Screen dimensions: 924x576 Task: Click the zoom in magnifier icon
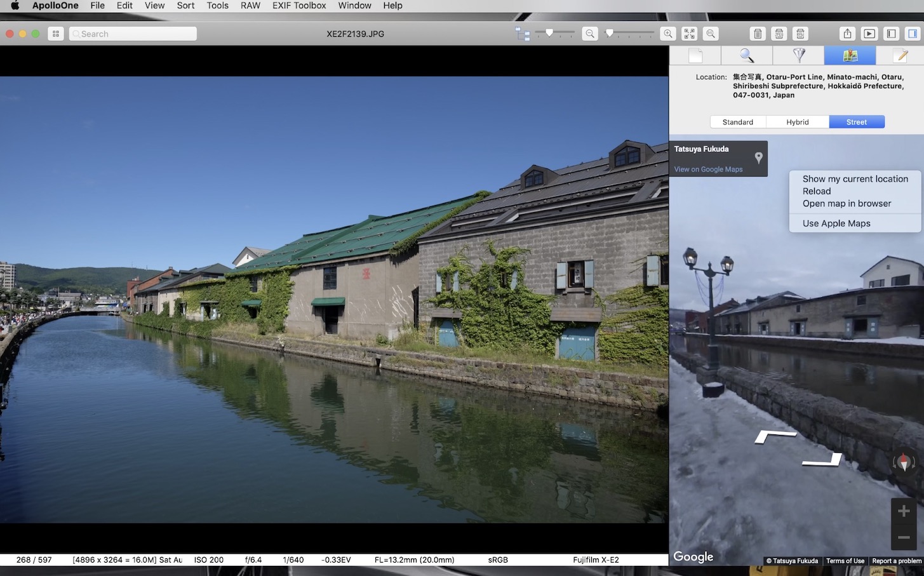pos(667,34)
